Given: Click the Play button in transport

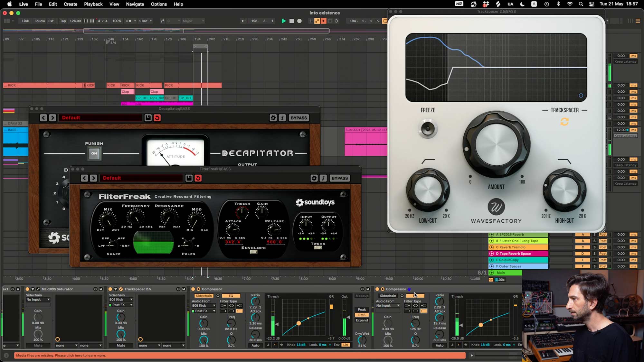Looking at the screenshot, I should (283, 21).
